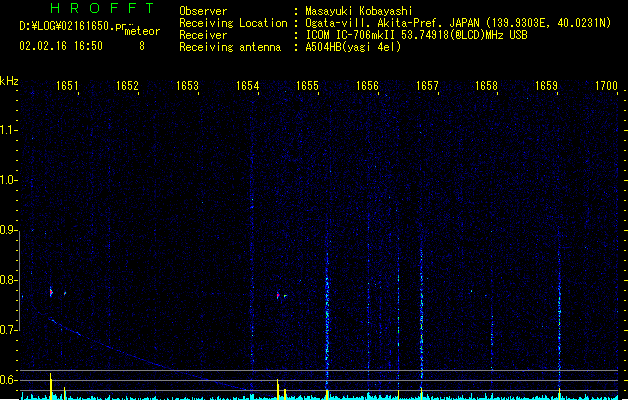Click the 0.9 kHz frequency label
This screenshot has height=400, width=629.
click(x=8, y=230)
